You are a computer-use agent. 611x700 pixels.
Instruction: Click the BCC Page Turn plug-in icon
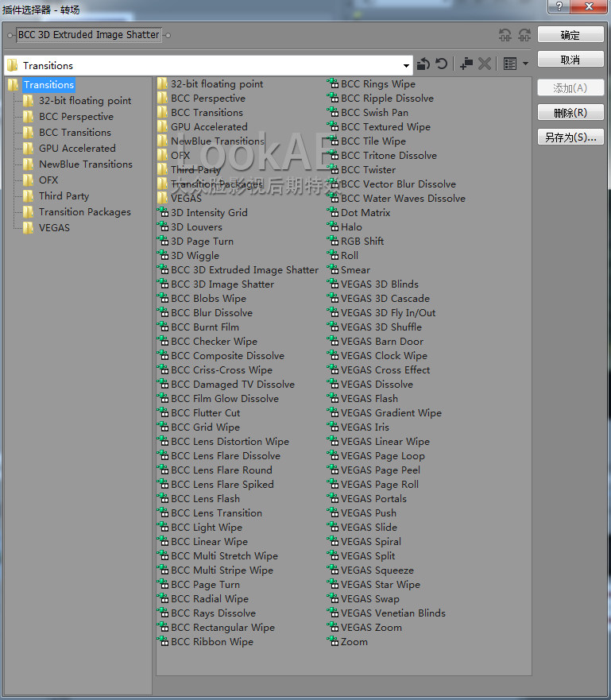pyautogui.click(x=162, y=584)
